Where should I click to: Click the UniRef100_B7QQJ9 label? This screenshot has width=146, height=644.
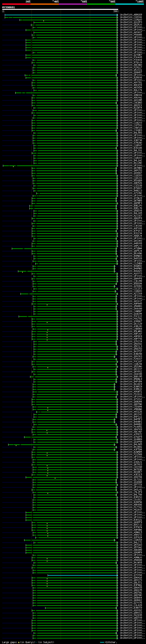(x=131, y=63)
